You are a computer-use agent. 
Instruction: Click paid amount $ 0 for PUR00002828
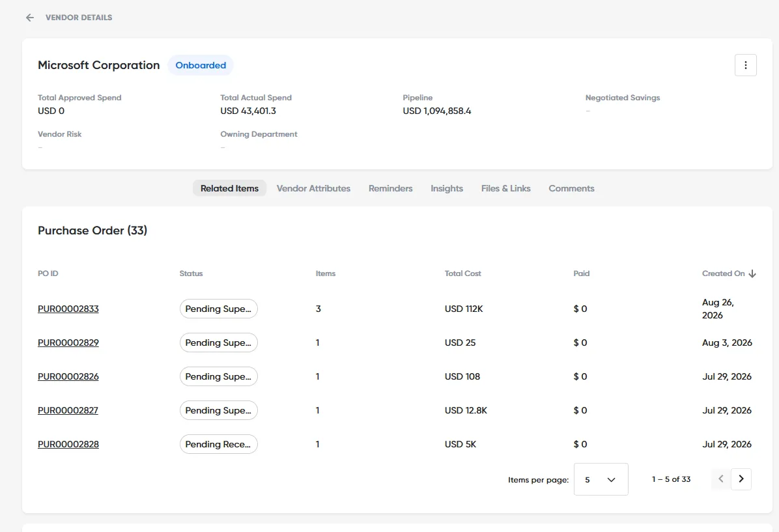[580, 444]
